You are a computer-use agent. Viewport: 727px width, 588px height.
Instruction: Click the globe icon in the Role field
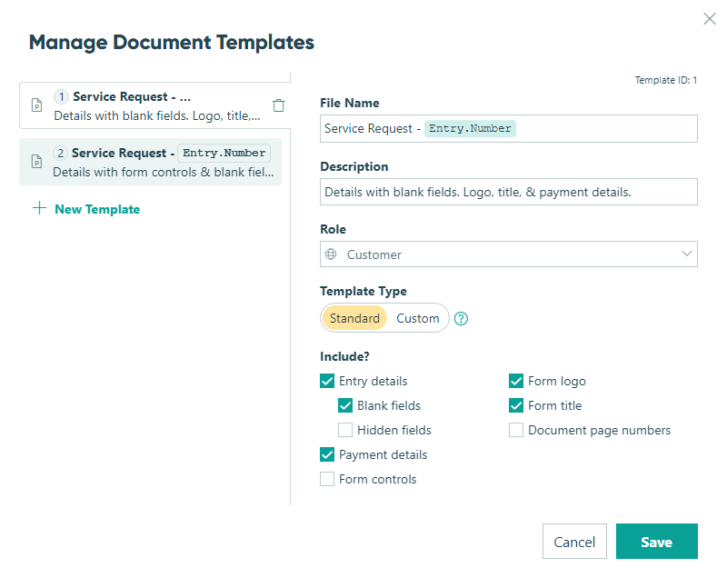click(x=331, y=254)
